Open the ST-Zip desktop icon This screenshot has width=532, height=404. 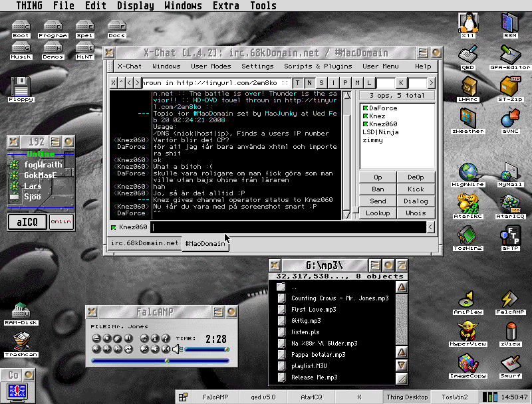pos(510,88)
